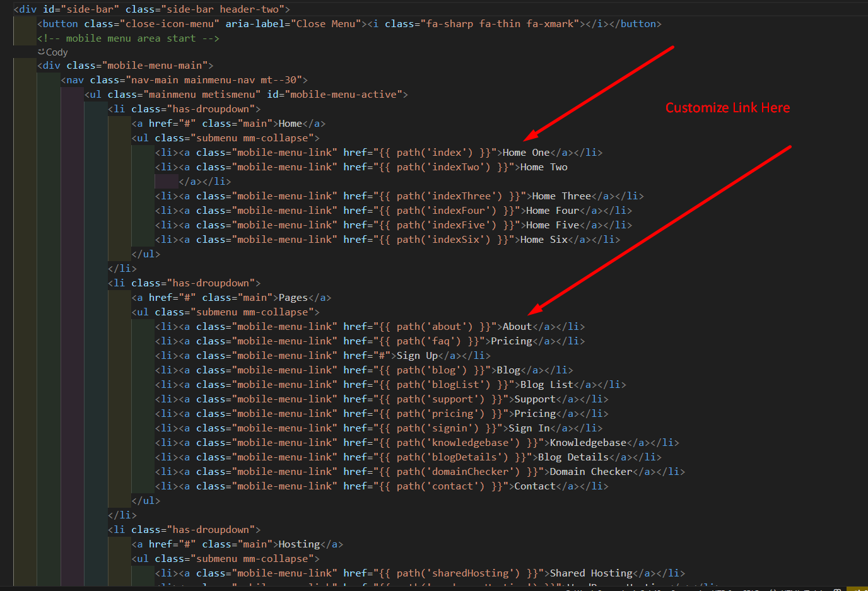Click the Cody smiley icon in the code lens
The image size is (868, 591).
point(41,52)
